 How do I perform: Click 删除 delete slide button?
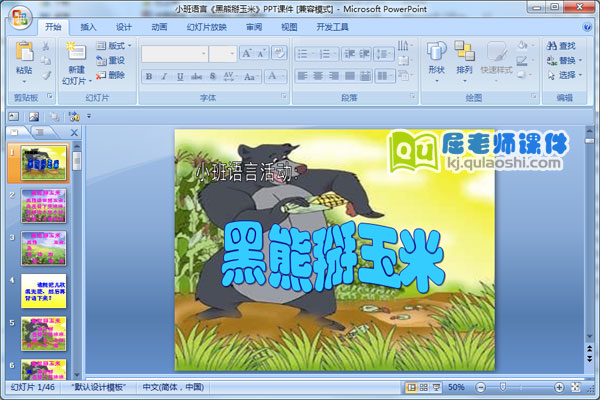[x=111, y=75]
